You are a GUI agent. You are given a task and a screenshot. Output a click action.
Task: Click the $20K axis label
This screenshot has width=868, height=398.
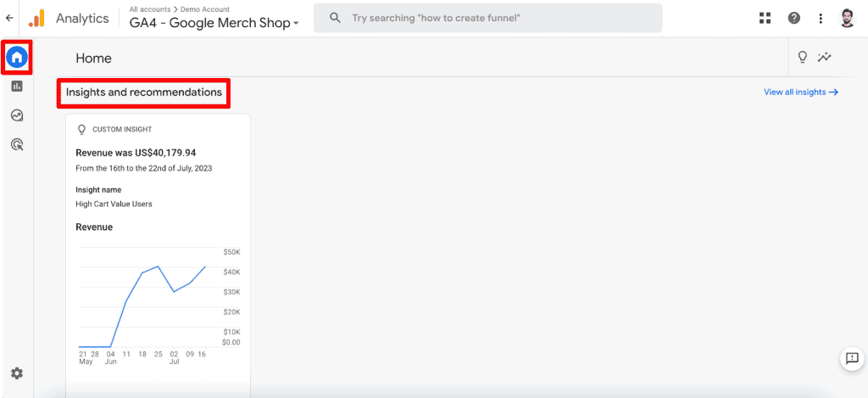231,312
